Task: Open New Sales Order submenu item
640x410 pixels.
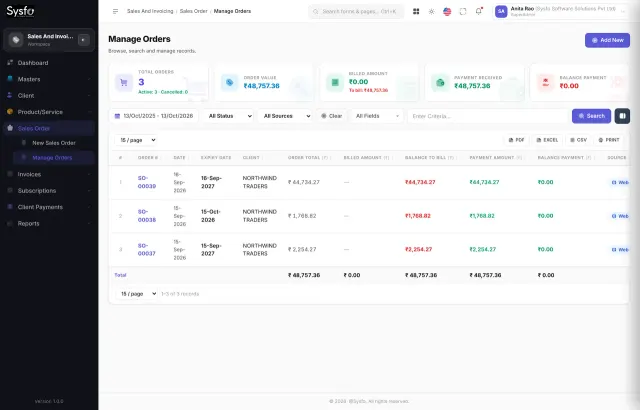Action: (54, 143)
